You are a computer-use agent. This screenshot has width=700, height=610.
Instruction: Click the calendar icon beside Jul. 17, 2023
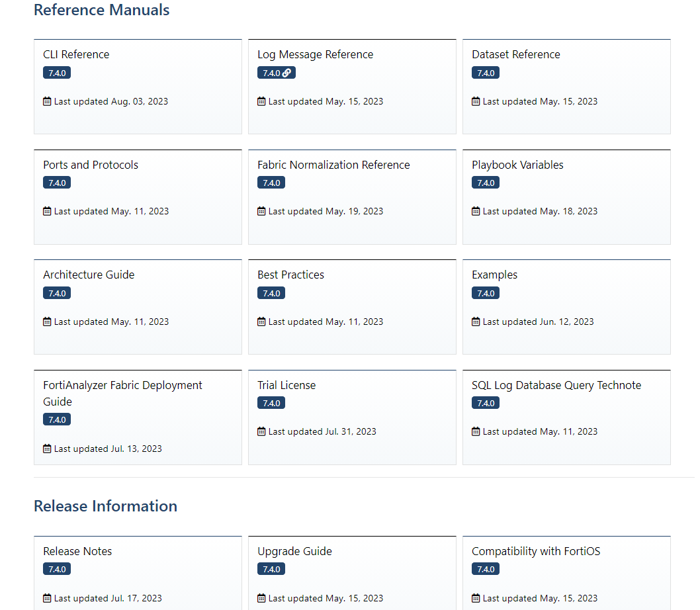click(47, 598)
